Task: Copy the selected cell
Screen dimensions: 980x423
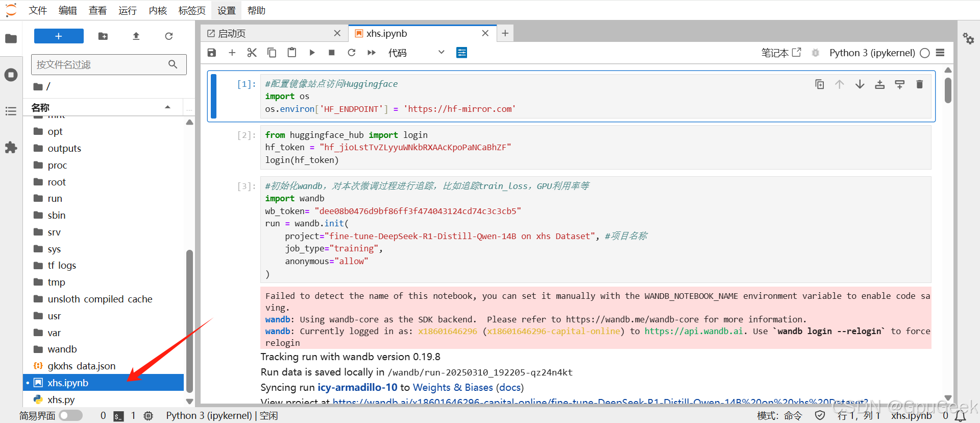Action: point(272,53)
